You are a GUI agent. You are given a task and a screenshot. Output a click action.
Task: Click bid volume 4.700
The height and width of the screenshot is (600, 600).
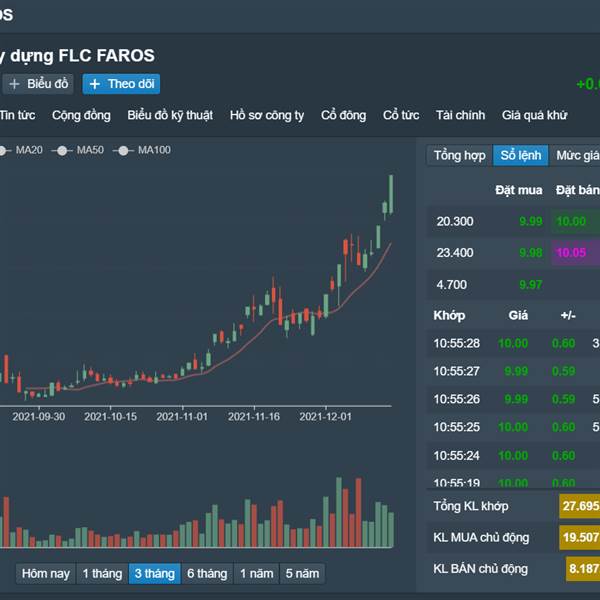coord(452,285)
